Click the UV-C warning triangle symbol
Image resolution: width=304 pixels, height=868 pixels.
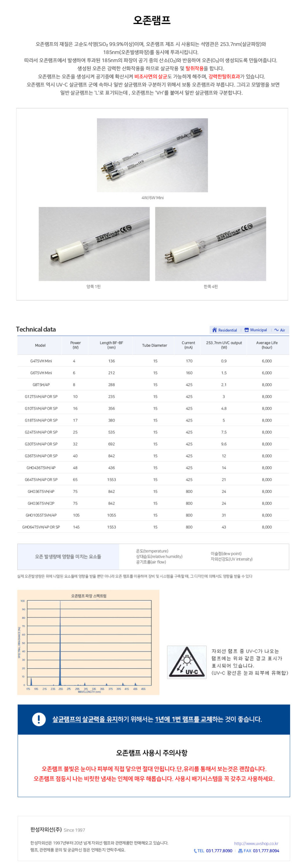187,662
